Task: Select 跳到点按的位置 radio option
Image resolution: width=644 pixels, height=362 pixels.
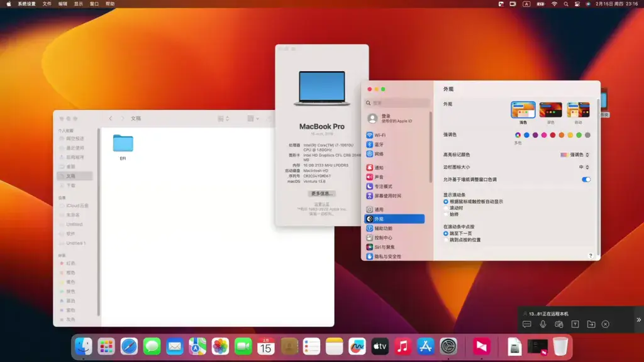Action: (x=446, y=239)
